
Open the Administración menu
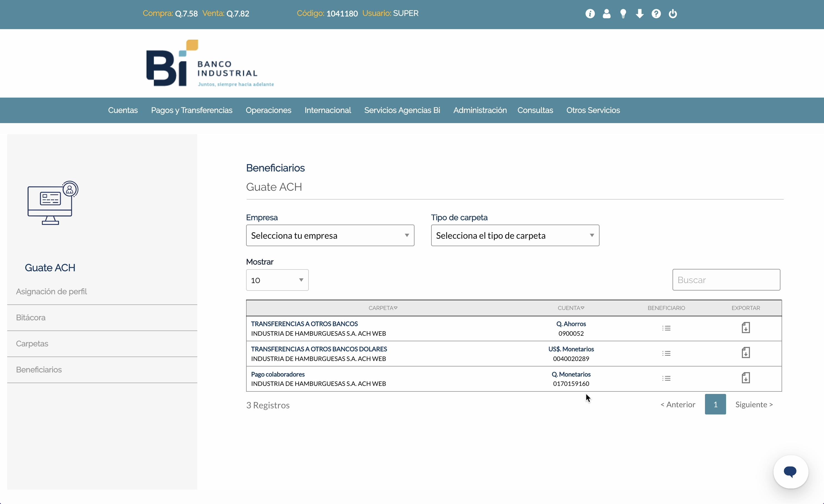pyautogui.click(x=479, y=110)
